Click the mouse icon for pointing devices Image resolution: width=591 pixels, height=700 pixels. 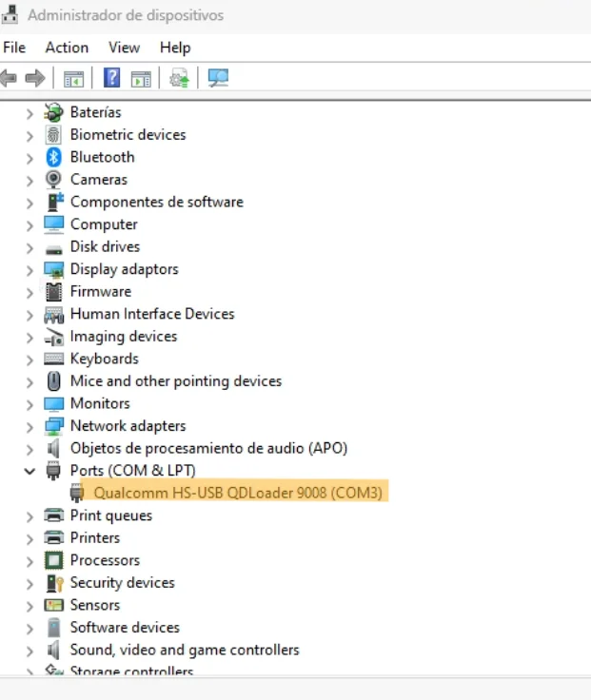[x=53, y=381]
